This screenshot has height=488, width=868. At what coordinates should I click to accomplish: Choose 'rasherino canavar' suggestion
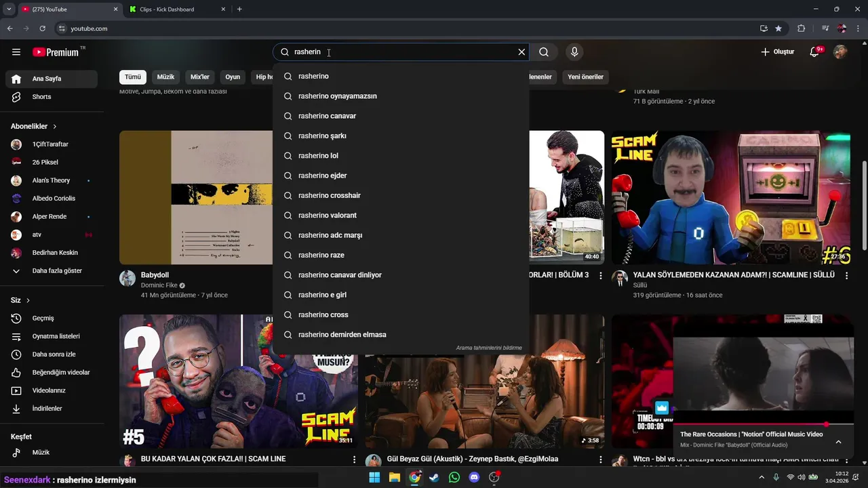click(x=401, y=116)
